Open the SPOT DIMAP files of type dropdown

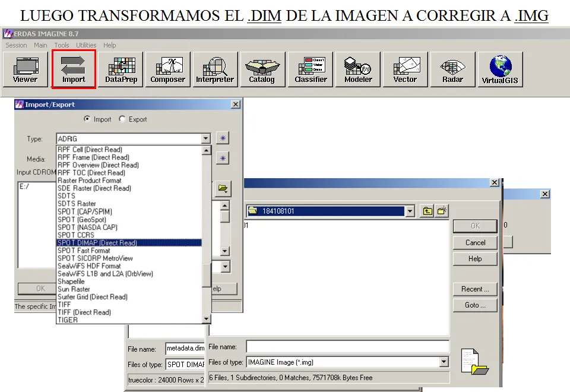point(185,364)
